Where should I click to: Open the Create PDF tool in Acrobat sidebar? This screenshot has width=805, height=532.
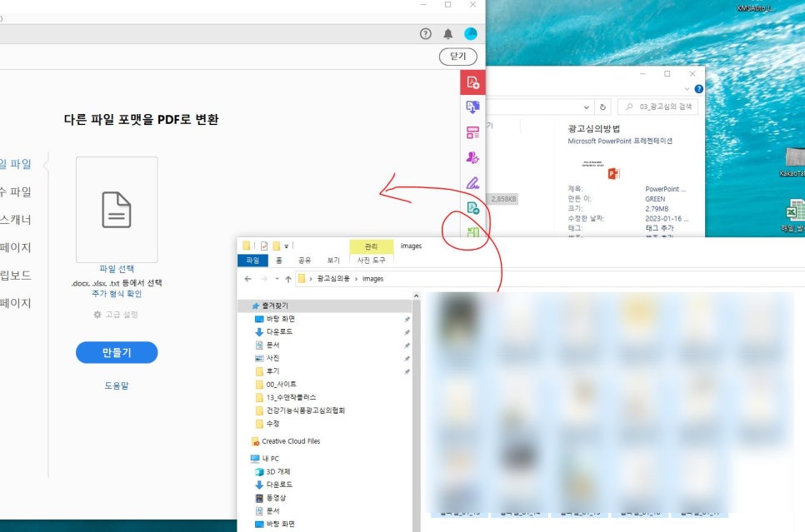pyautogui.click(x=472, y=82)
